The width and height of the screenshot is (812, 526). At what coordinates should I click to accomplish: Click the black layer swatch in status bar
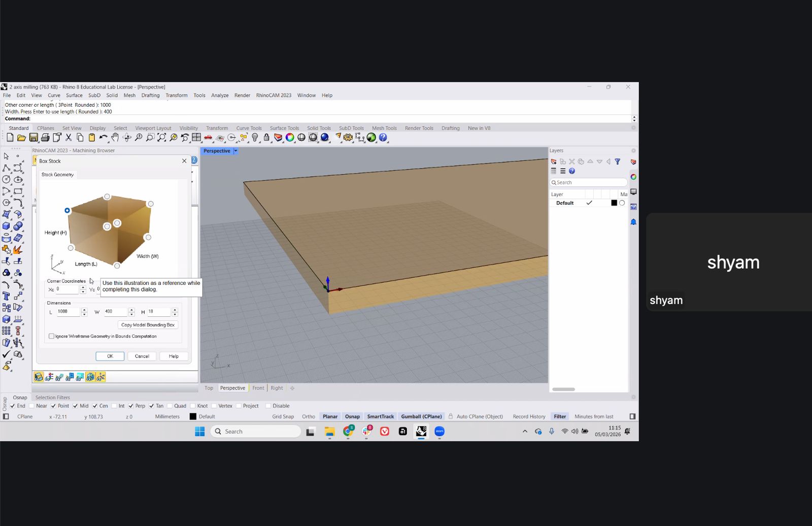(193, 416)
